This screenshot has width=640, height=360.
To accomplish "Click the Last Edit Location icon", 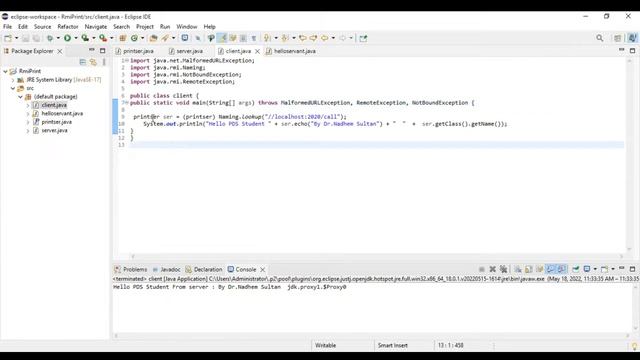I will (x=302, y=38).
